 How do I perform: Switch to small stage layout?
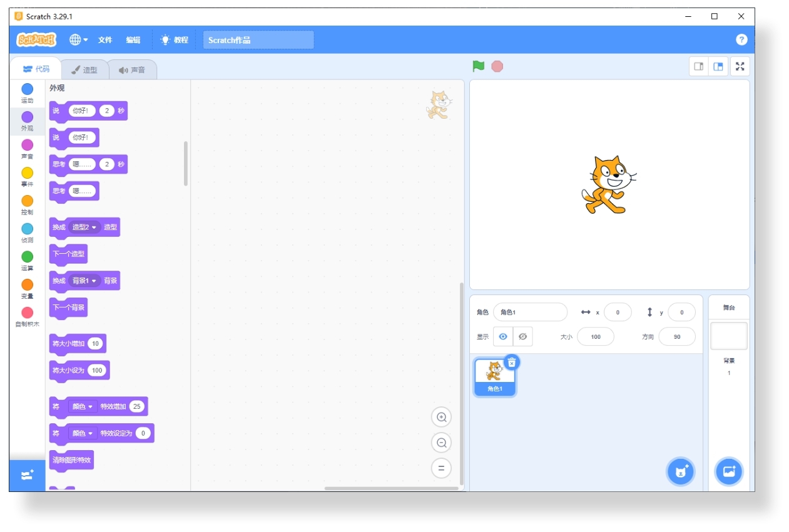[x=699, y=66]
